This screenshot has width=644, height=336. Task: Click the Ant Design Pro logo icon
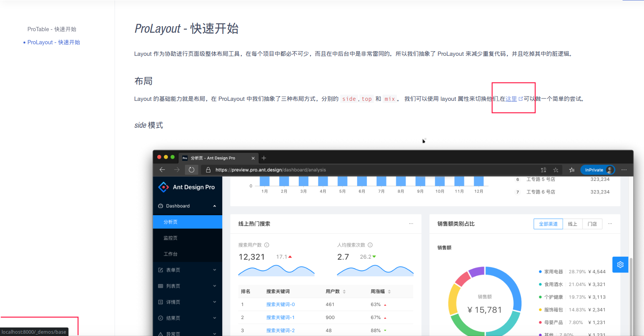click(163, 187)
